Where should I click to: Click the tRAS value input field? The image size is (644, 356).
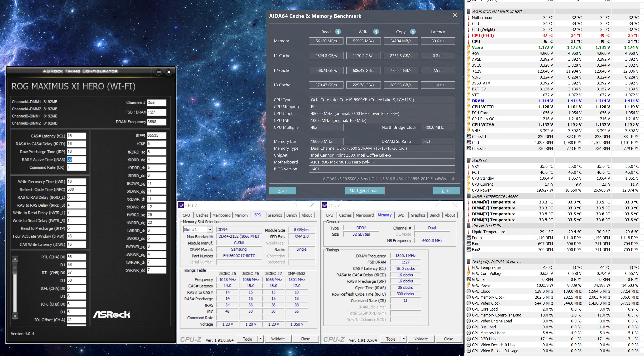[x=76, y=159]
